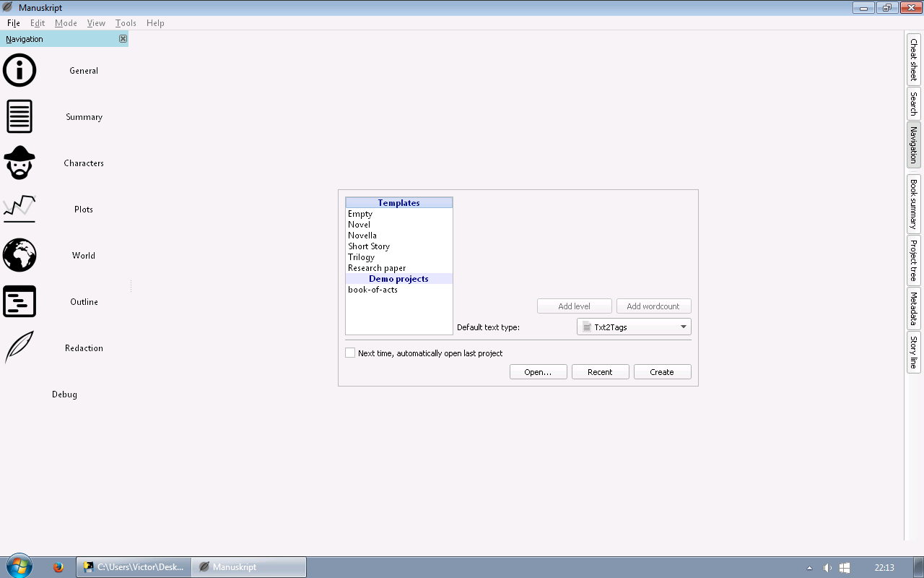Click the Templates list header

tap(399, 203)
